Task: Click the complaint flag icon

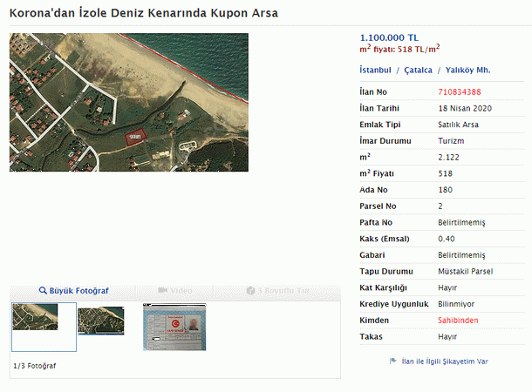Action: pyautogui.click(x=392, y=361)
